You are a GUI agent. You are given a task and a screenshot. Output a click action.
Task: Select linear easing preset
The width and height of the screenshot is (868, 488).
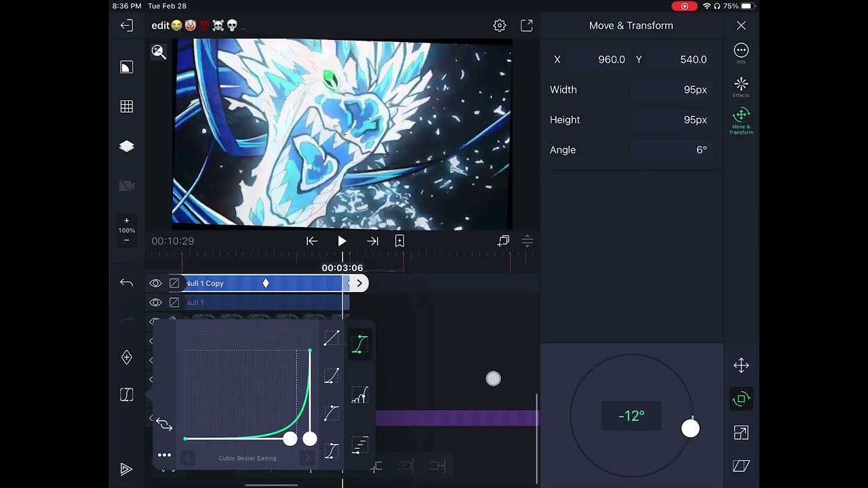coord(331,338)
